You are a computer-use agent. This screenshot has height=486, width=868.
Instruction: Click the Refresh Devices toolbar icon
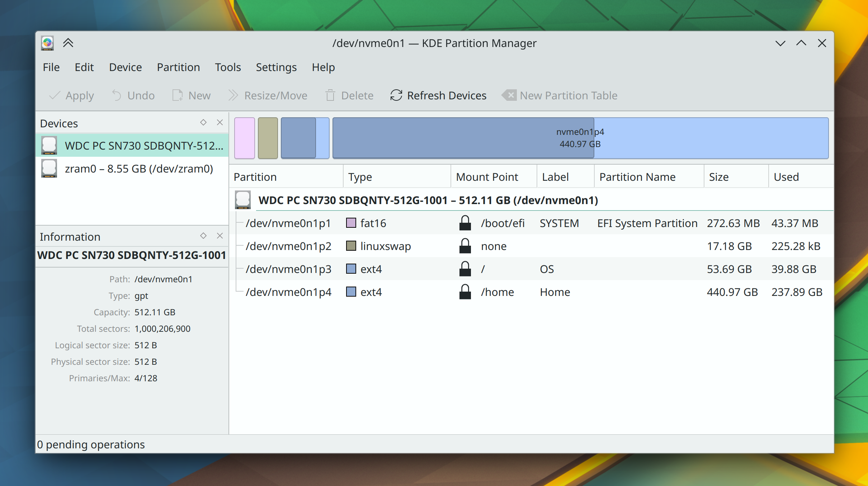[396, 95]
